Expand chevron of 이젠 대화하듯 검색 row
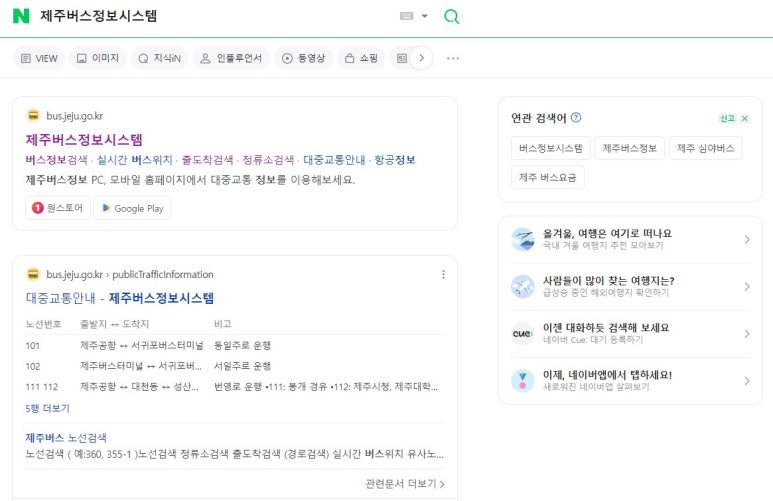 coord(747,334)
